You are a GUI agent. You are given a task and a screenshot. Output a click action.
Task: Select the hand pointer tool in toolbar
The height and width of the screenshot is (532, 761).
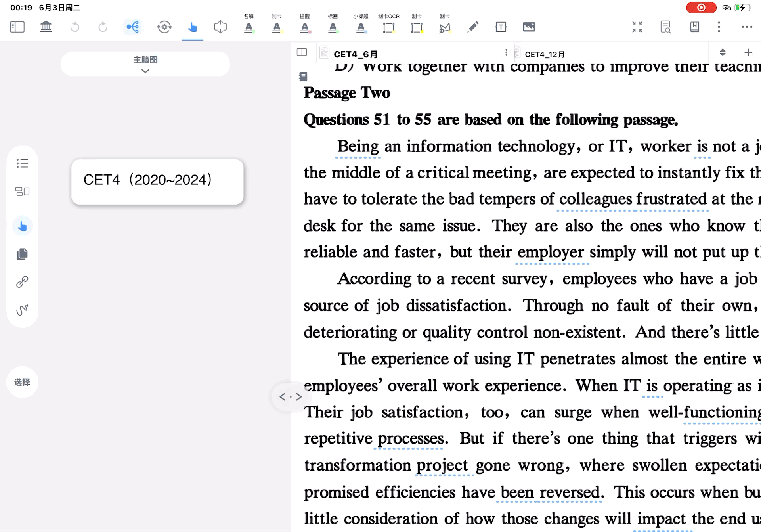coord(192,27)
